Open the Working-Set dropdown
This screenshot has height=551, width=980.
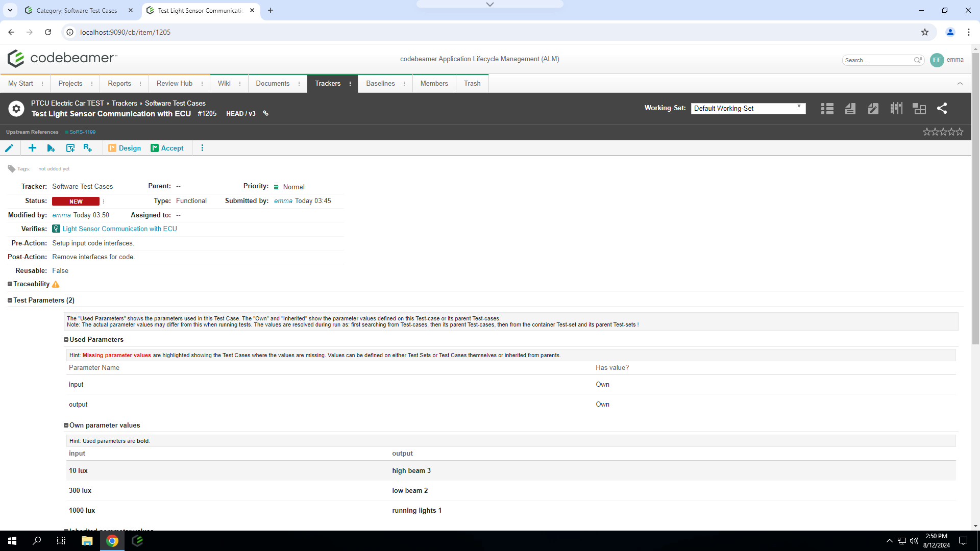coord(748,109)
